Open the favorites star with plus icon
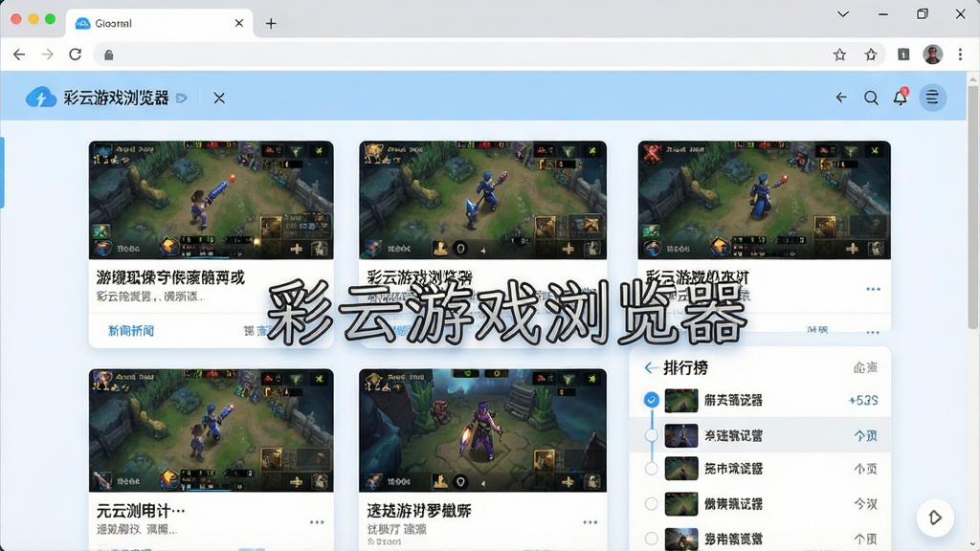This screenshot has height=551, width=980. point(871,55)
